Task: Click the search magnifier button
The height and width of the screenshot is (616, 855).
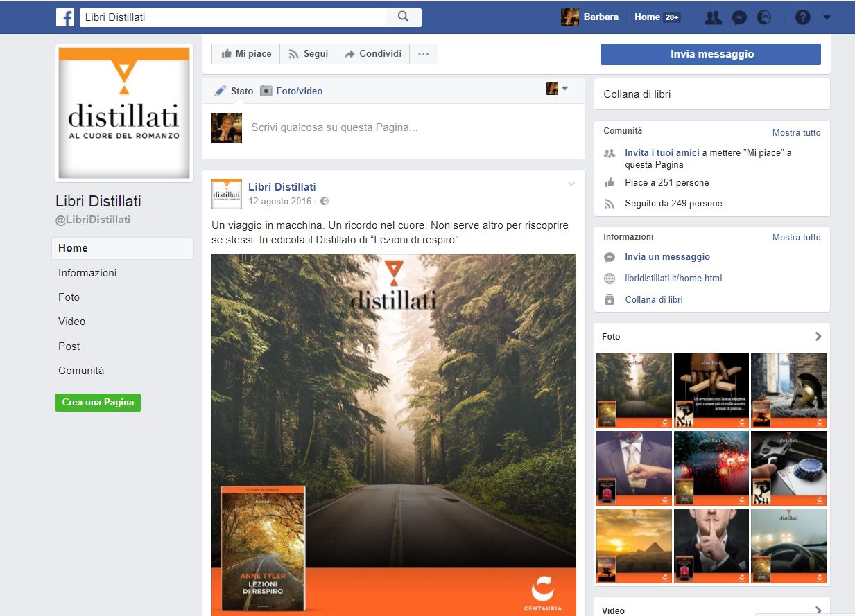Action: [403, 17]
